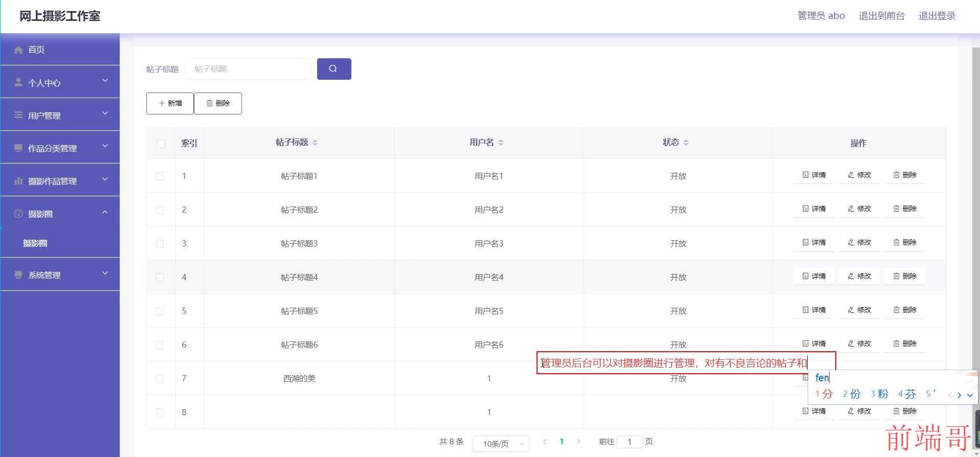
Task: Click 删除 for row 帖子标题5
Action: point(905,310)
